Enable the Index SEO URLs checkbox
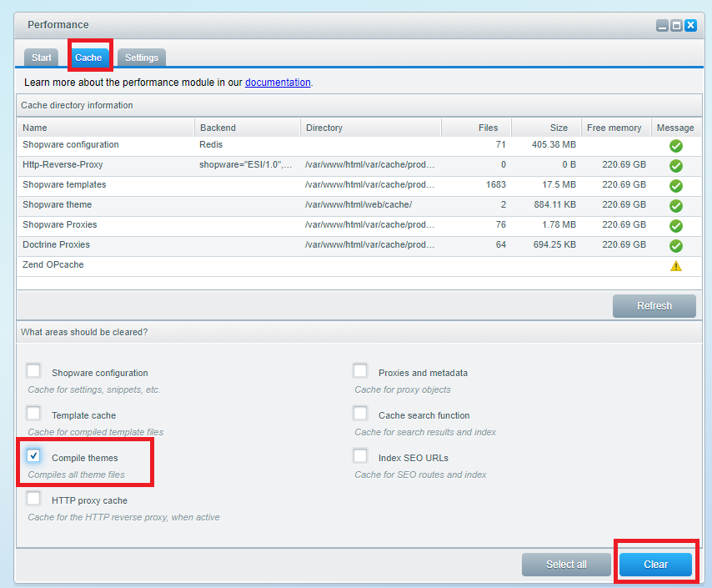The height and width of the screenshot is (588, 712). tap(360, 455)
